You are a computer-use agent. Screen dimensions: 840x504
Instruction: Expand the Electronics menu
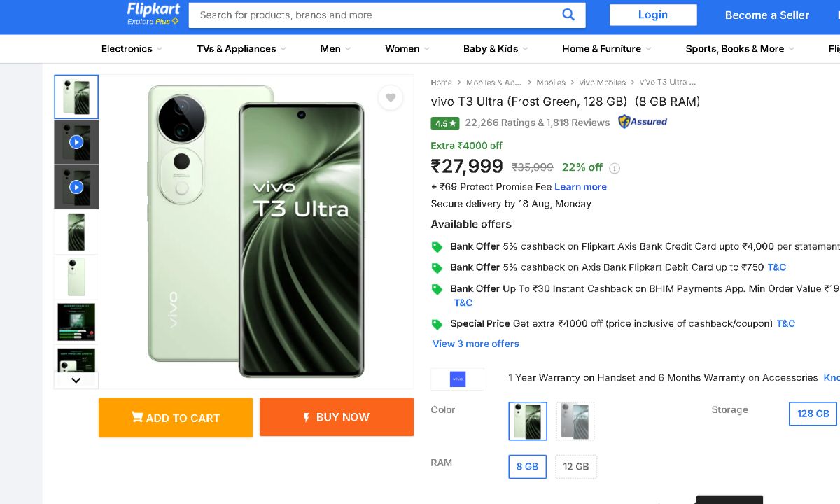(x=132, y=49)
